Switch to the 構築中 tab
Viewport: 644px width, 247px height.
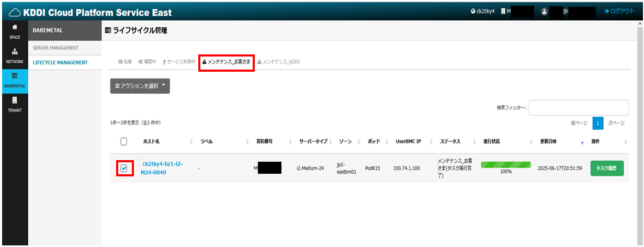pos(147,62)
